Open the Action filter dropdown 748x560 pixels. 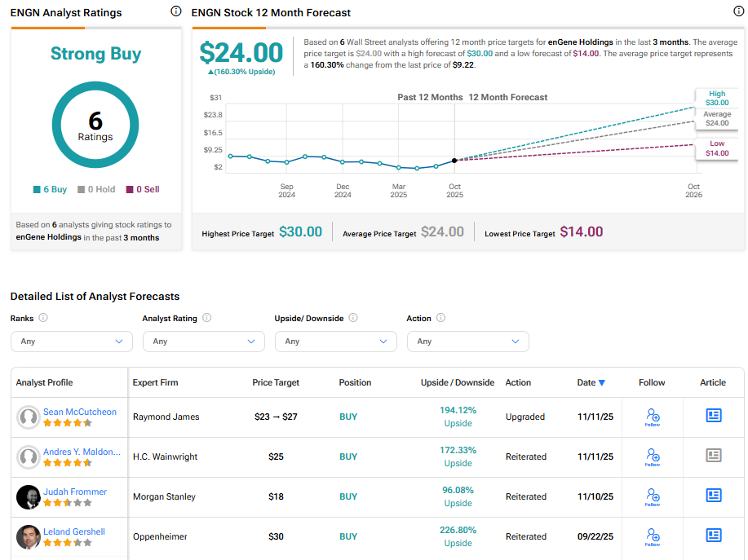click(467, 342)
